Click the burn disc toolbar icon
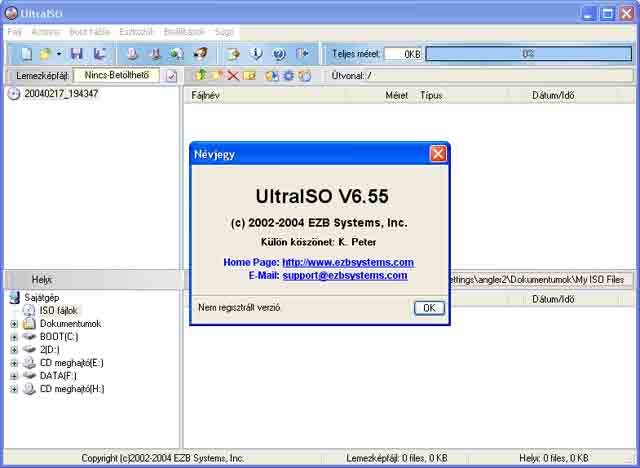The image size is (640, 468). pyautogui.click(x=200, y=54)
